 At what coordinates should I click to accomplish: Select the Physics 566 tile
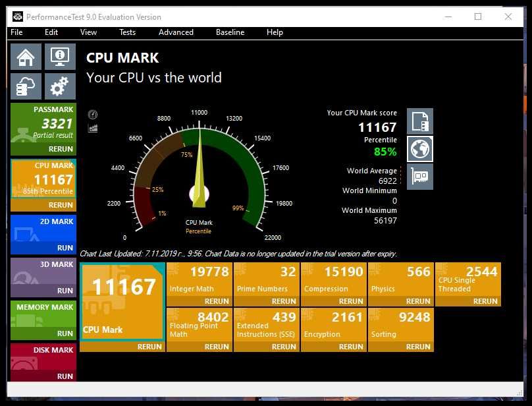click(x=401, y=279)
